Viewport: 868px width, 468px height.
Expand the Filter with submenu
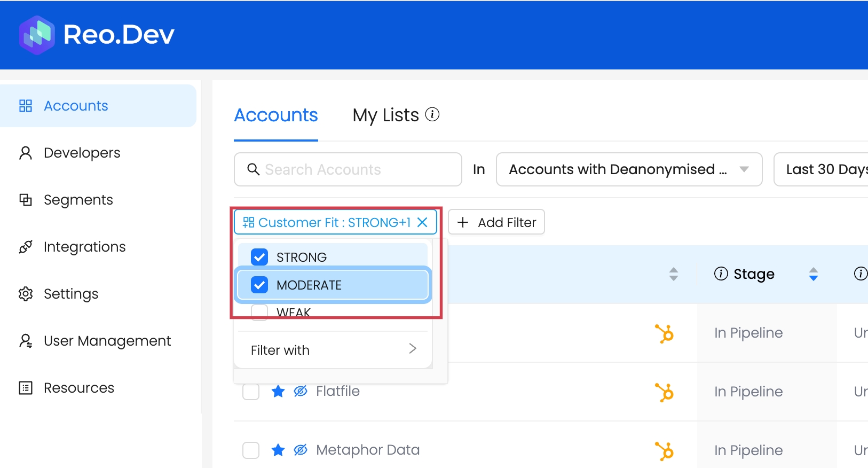(x=333, y=350)
